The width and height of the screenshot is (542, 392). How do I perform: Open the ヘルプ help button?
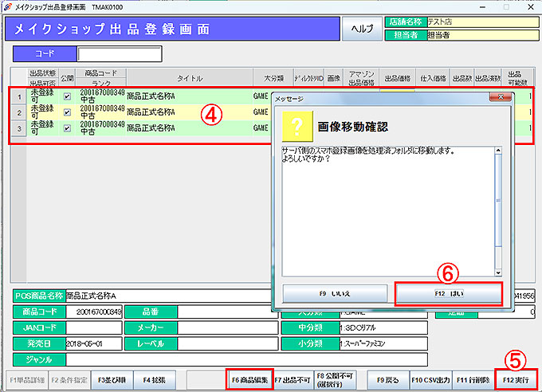362,29
